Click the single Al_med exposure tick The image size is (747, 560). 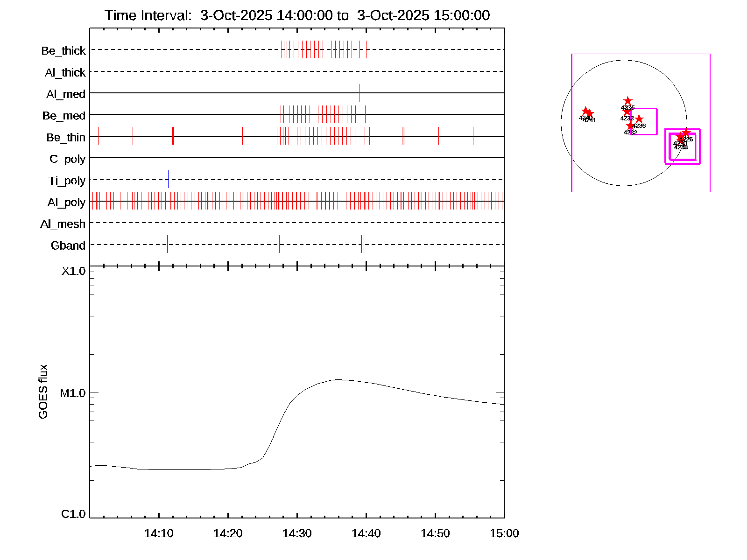(x=359, y=93)
